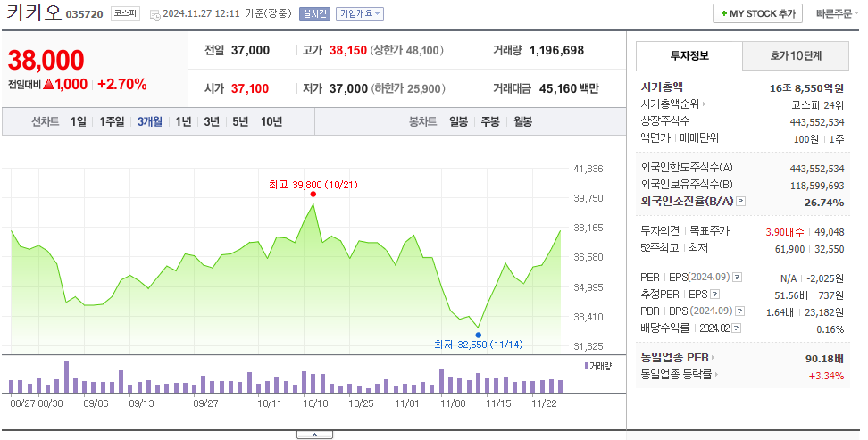
Task: Click the 코스피 market badge
Action: [126, 13]
